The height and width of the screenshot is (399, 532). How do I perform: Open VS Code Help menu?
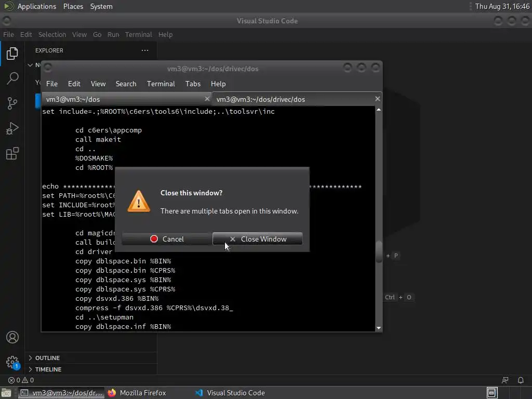pyautogui.click(x=165, y=35)
